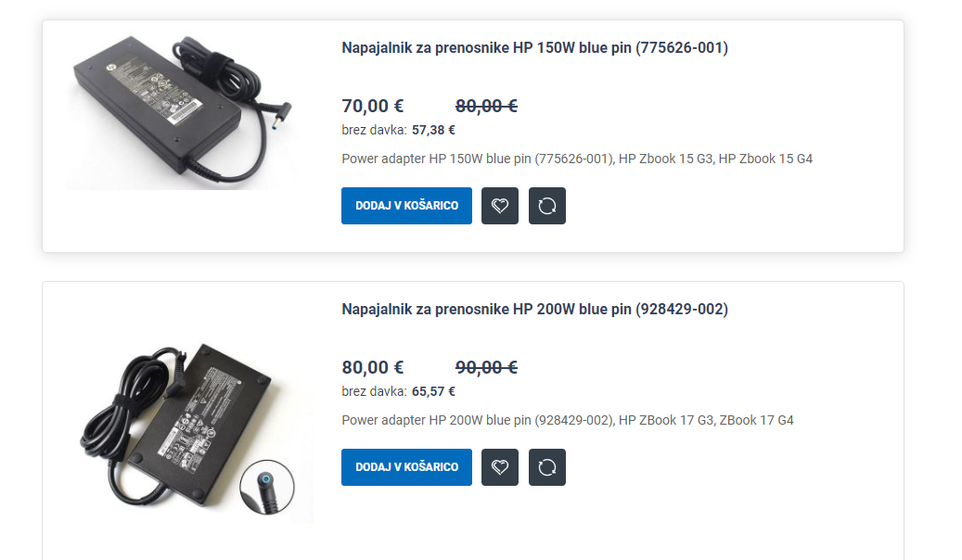Open Napajalnik HP 200W blue pin title link
Screen dimensions: 962x560
(x=534, y=309)
